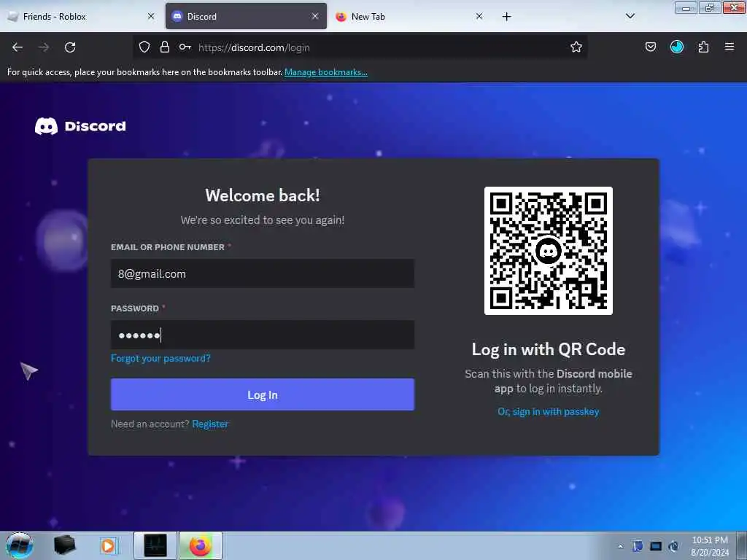Select the Discord tab

coord(246,17)
